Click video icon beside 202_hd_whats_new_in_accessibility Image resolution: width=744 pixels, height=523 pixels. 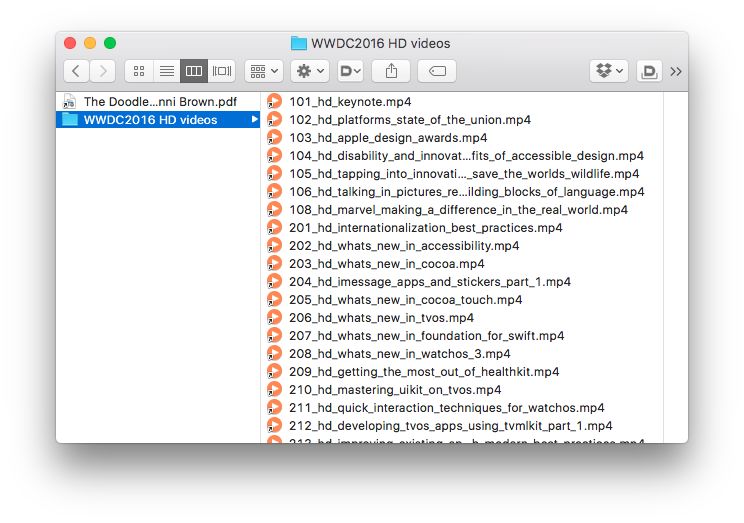pyautogui.click(x=274, y=246)
